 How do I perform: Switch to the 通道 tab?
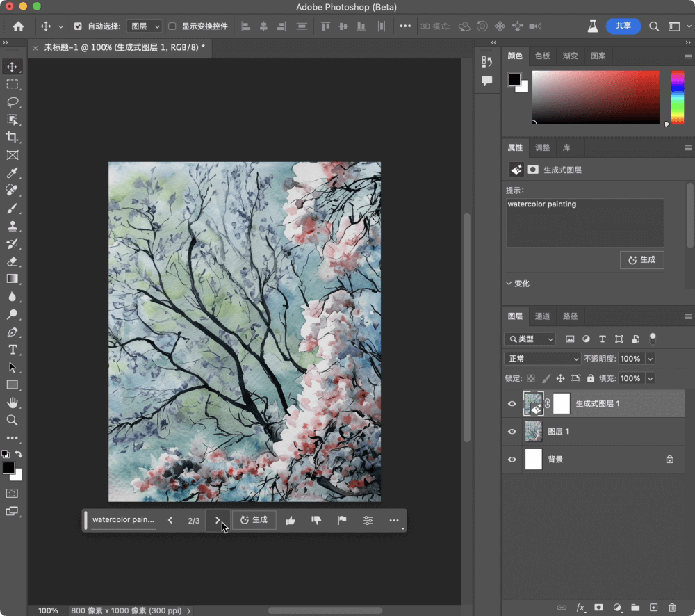(542, 316)
